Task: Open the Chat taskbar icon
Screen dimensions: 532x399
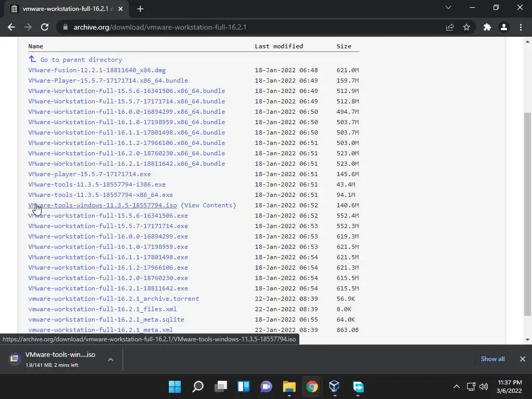Action: 267,387
